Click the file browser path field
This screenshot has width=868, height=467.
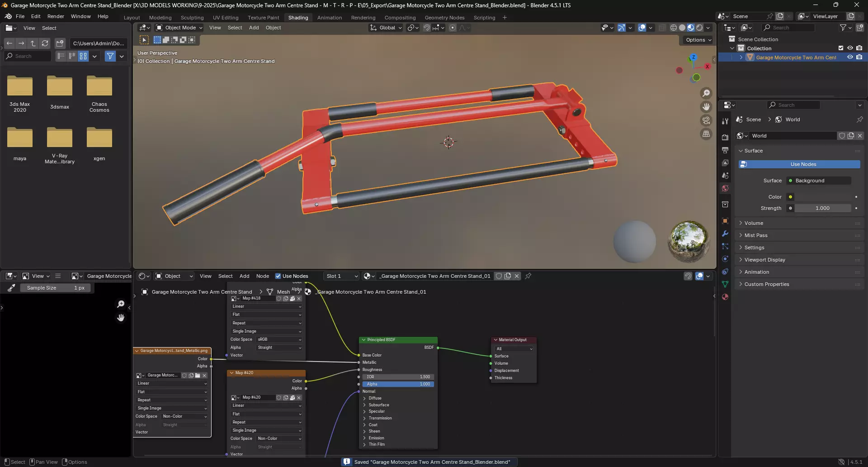99,43
